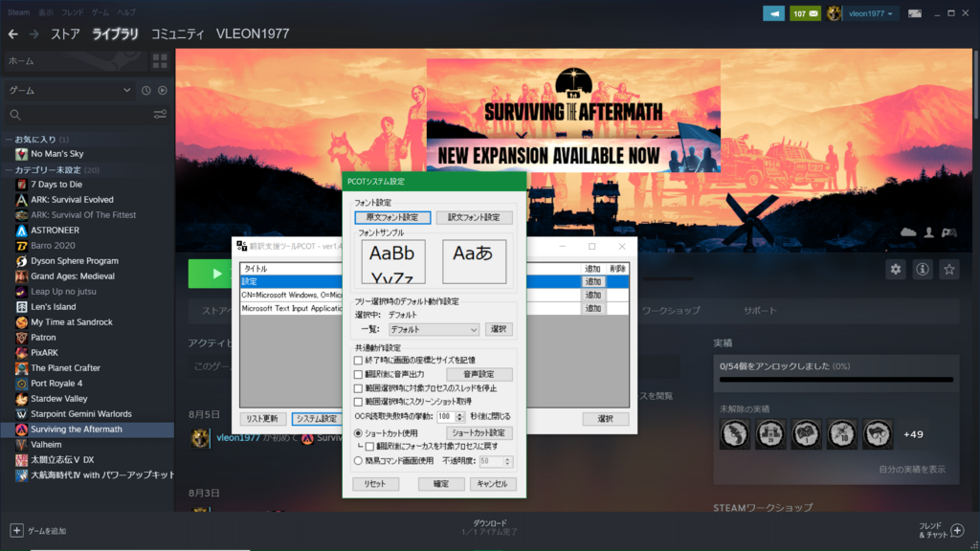The image size is (980, 551).
Task: Enable stop target process threads checkbox
Action: click(x=358, y=388)
